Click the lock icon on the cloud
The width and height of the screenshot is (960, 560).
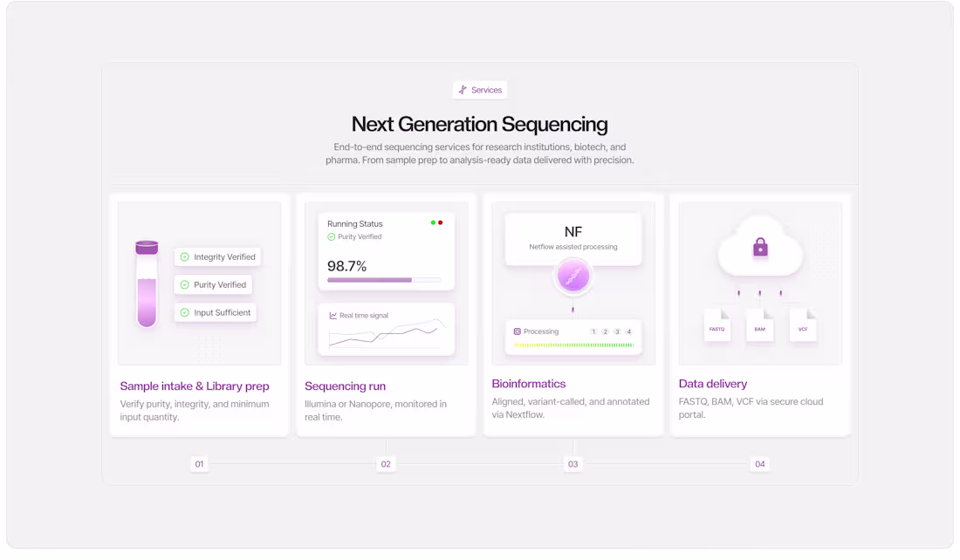click(x=760, y=247)
